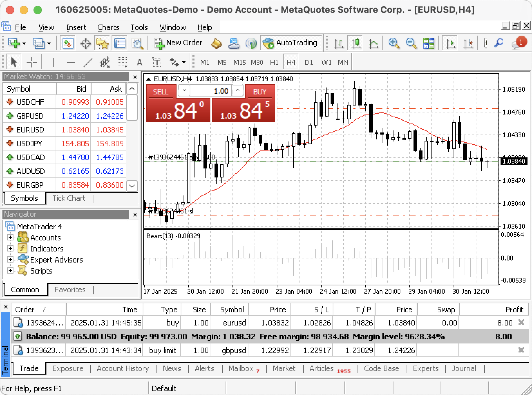Select the Fibonacci retracement tool

coord(123,62)
